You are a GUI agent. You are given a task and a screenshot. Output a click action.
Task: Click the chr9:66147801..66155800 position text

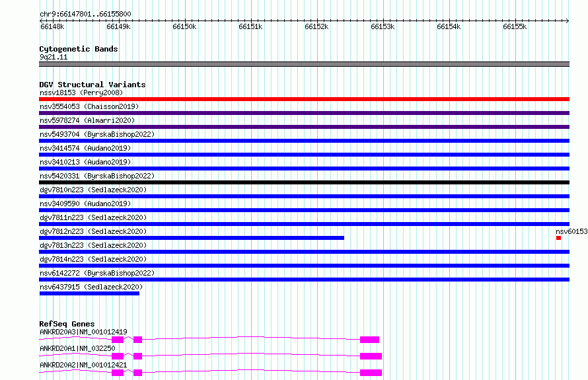tap(85, 14)
